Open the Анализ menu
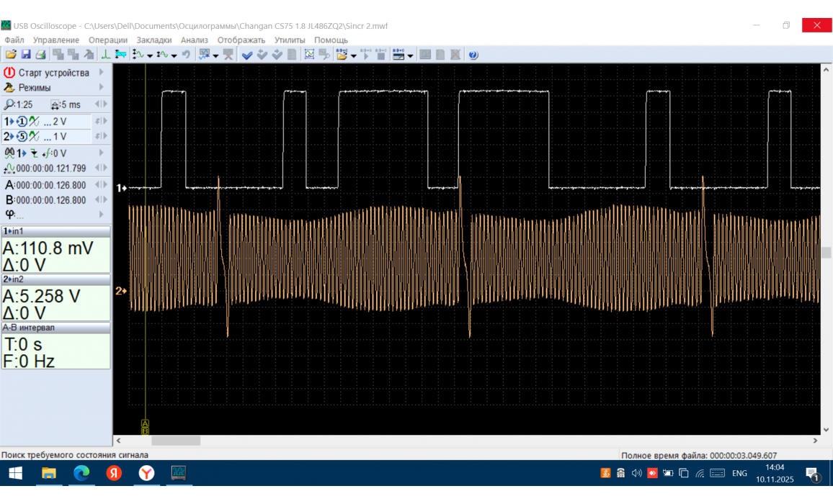 (x=194, y=40)
